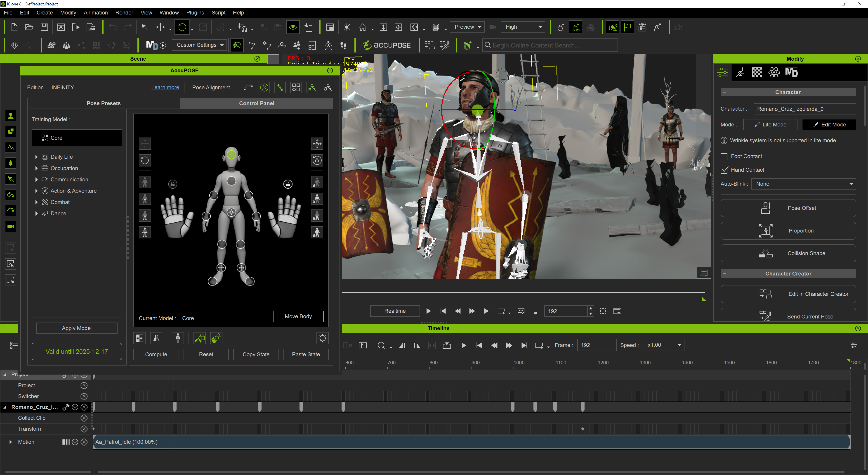Click the Open Project folder icon
The height and width of the screenshot is (475, 868).
[29, 27]
